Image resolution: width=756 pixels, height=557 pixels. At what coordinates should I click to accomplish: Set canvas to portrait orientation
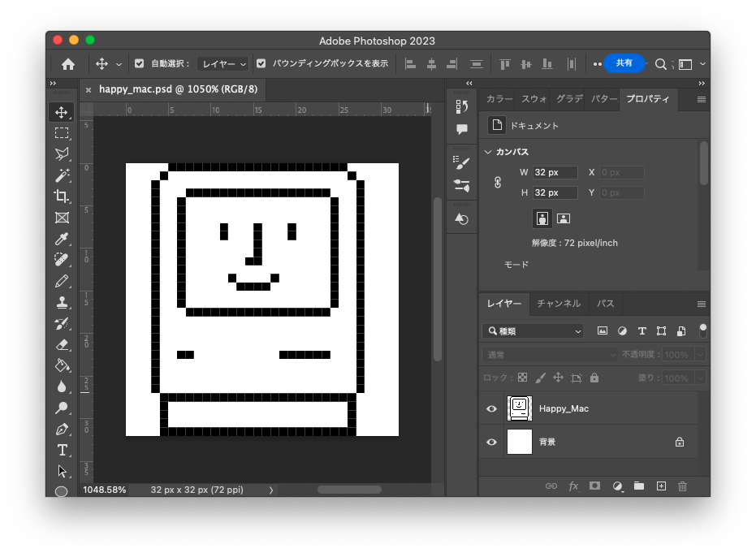542,218
